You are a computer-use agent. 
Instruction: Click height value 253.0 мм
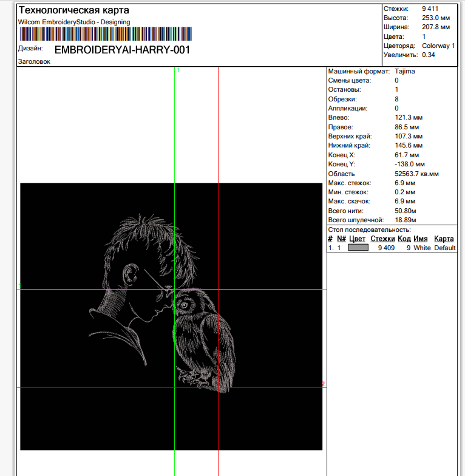(436, 18)
